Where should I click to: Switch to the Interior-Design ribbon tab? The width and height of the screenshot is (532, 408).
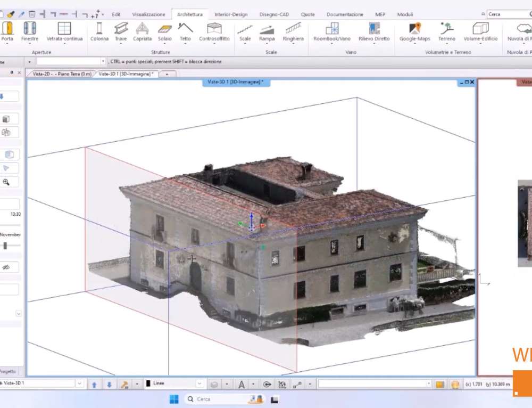(x=231, y=14)
